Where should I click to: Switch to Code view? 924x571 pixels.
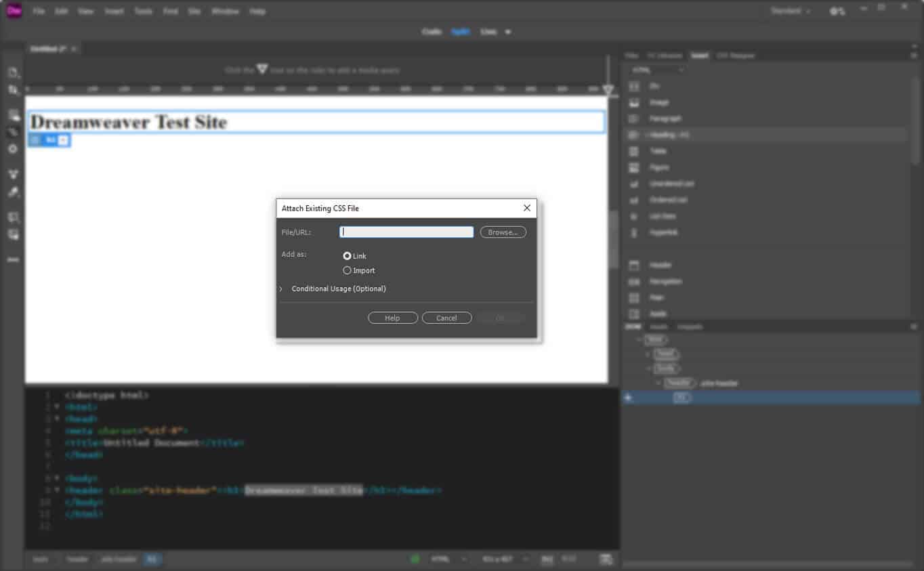coord(432,32)
